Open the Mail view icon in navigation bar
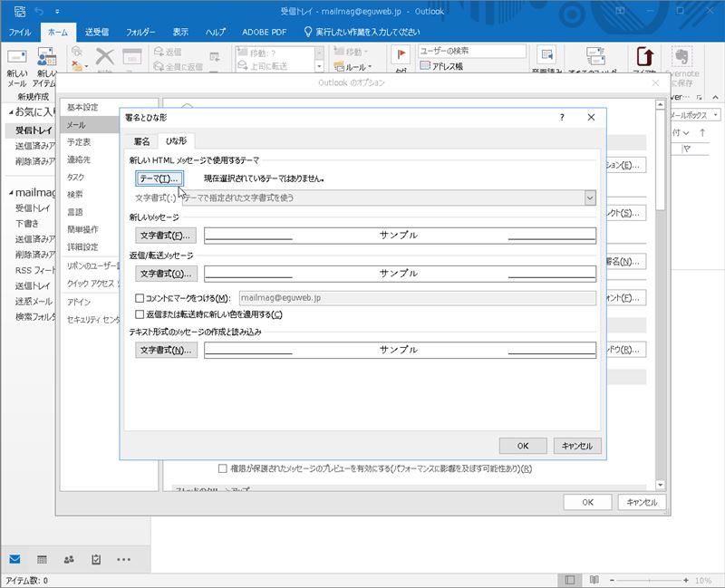The width and height of the screenshot is (725, 588). click(15, 559)
